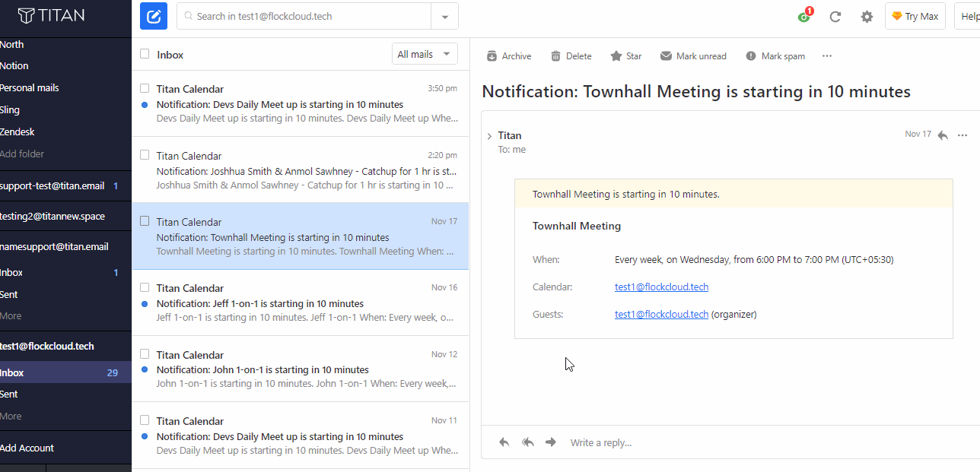Viewport: 980px width, 472px height.
Task: Focus the search mail field
Action: tap(304, 16)
